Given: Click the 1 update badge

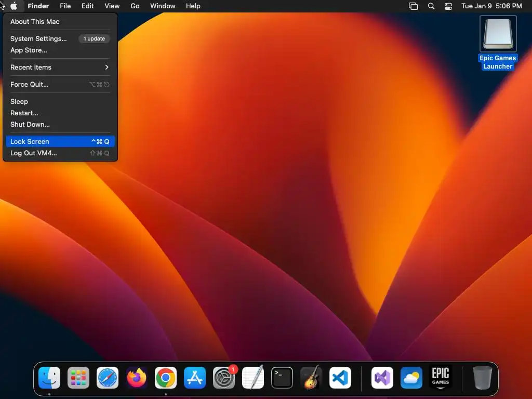Looking at the screenshot, I should [x=95, y=38].
